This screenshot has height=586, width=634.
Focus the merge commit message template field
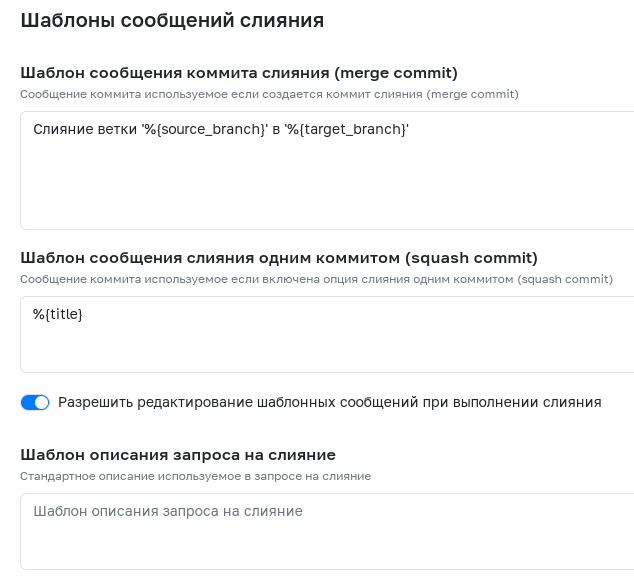pos(327,170)
